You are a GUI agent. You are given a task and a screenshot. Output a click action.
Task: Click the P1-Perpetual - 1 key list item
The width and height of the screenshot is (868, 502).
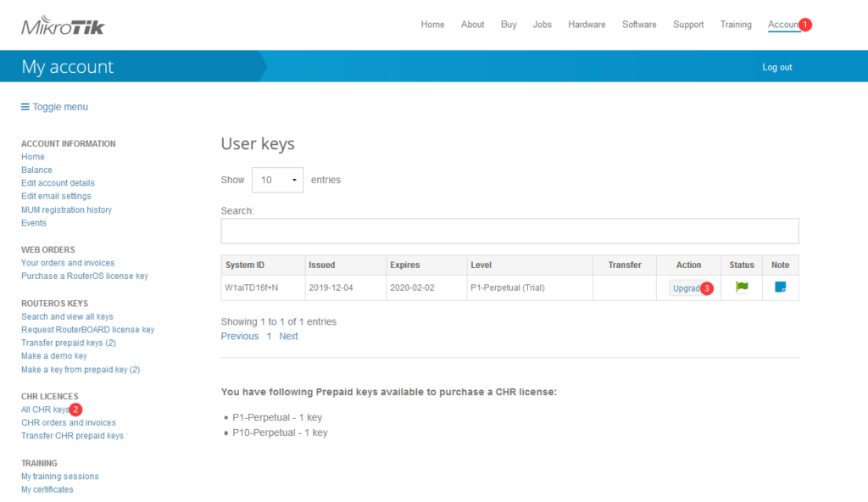277,417
